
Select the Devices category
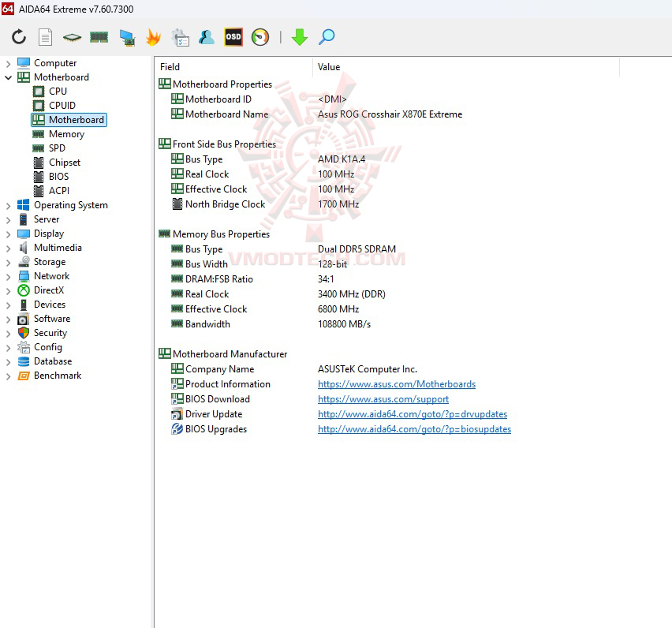50,305
